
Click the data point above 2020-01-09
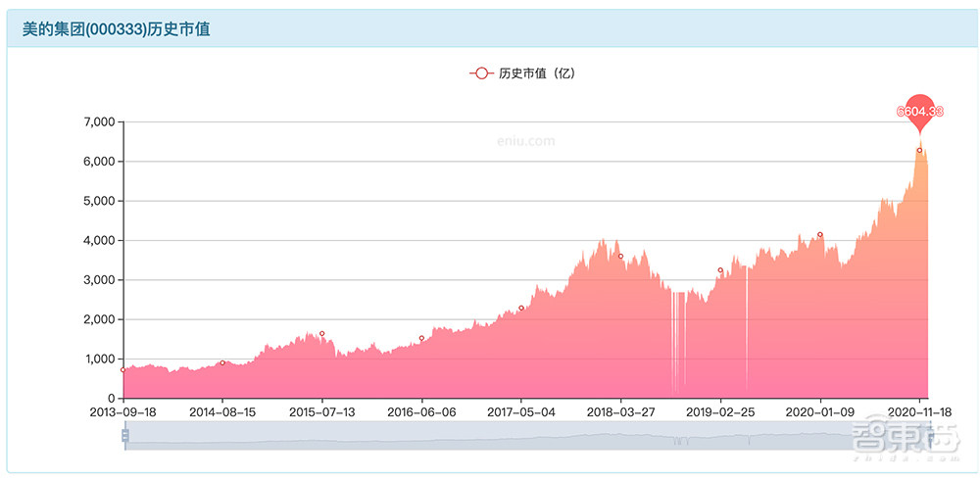(x=819, y=235)
